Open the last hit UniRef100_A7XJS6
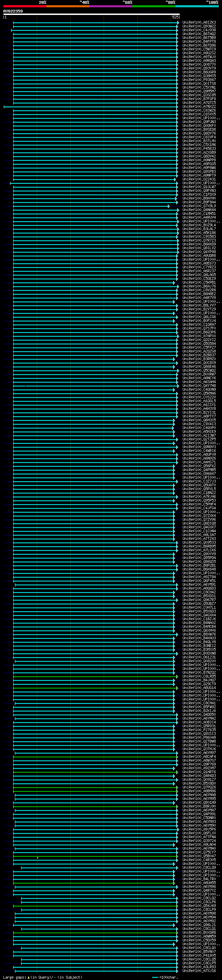Image resolution: width=222 pixels, height=980 pixels. tap(199, 971)
